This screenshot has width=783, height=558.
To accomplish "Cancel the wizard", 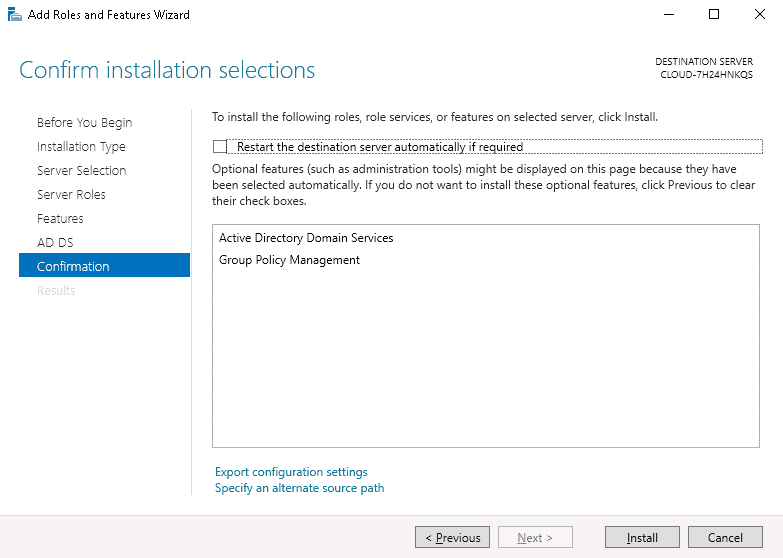I will [725, 538].
